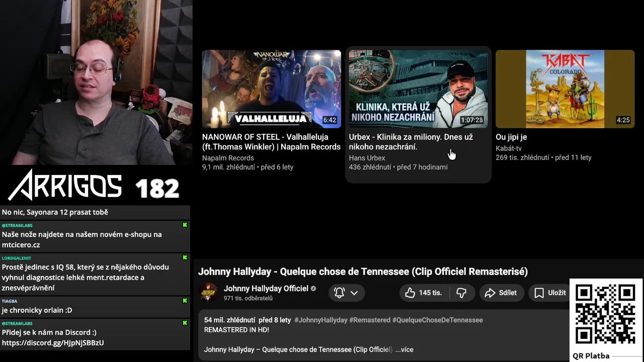Click the 971 tis. odběratelů subscriber count
Screen dimensions: 644x362
point(248,298)
